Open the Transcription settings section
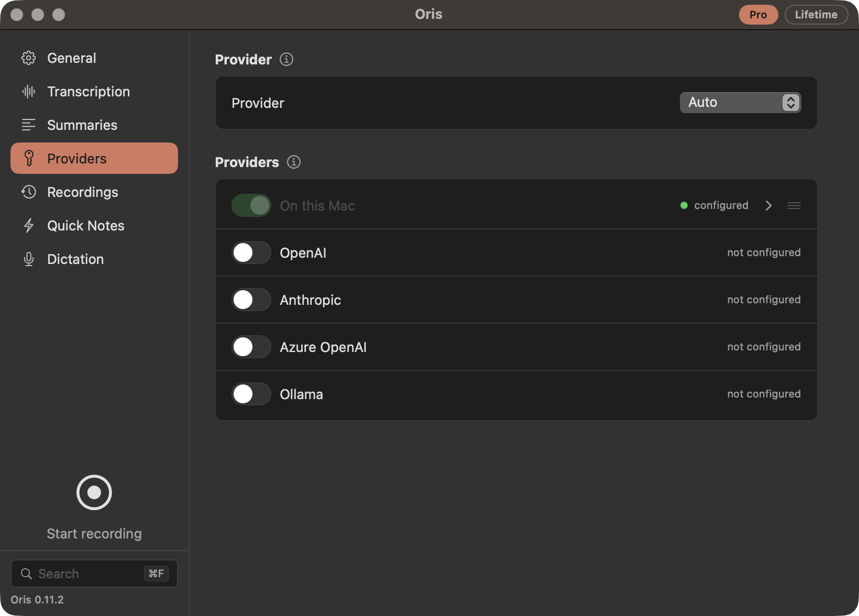This screenshot has height=616, width=859. point(94,92)
